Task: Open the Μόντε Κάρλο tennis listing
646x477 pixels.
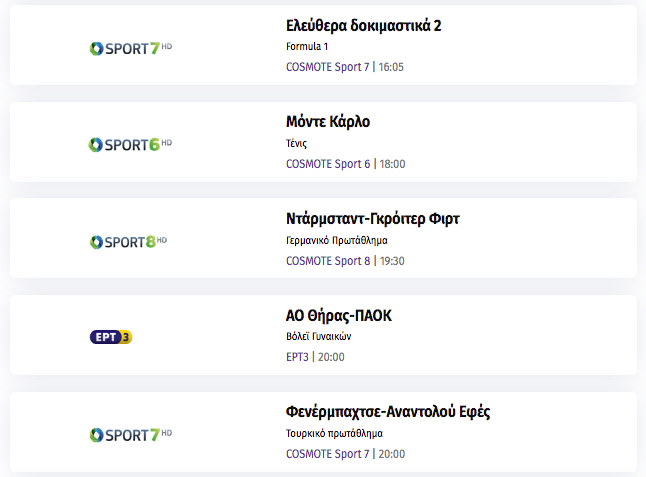Action: pyautogui.click(x=328, y=122)
